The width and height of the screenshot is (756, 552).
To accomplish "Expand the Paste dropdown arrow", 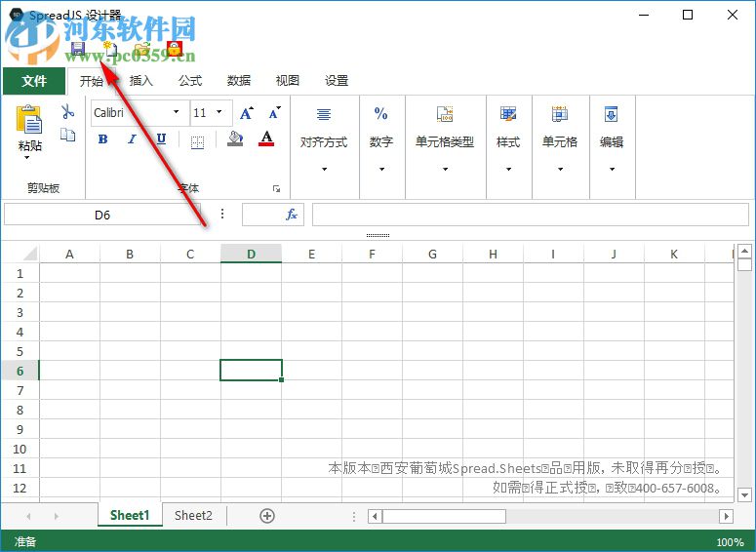I will [x=27, y=158].
